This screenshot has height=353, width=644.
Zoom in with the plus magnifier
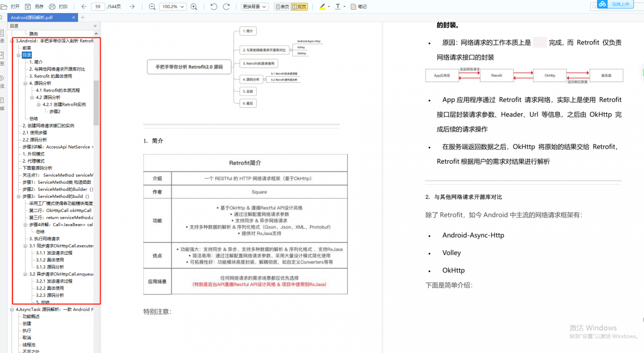(x=195, y=7)
